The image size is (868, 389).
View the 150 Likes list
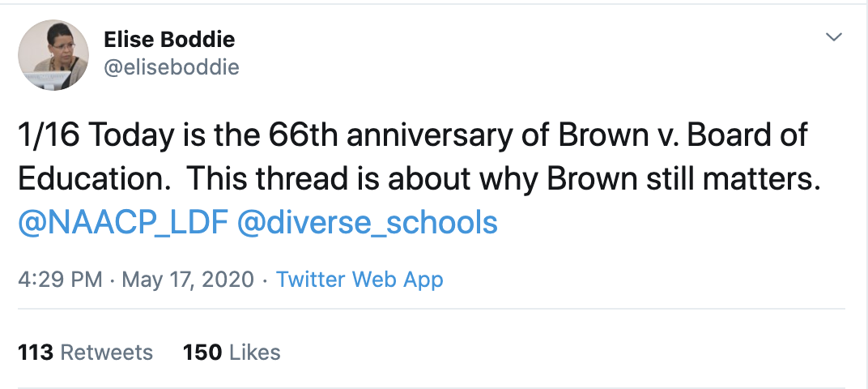coord(232,353)
